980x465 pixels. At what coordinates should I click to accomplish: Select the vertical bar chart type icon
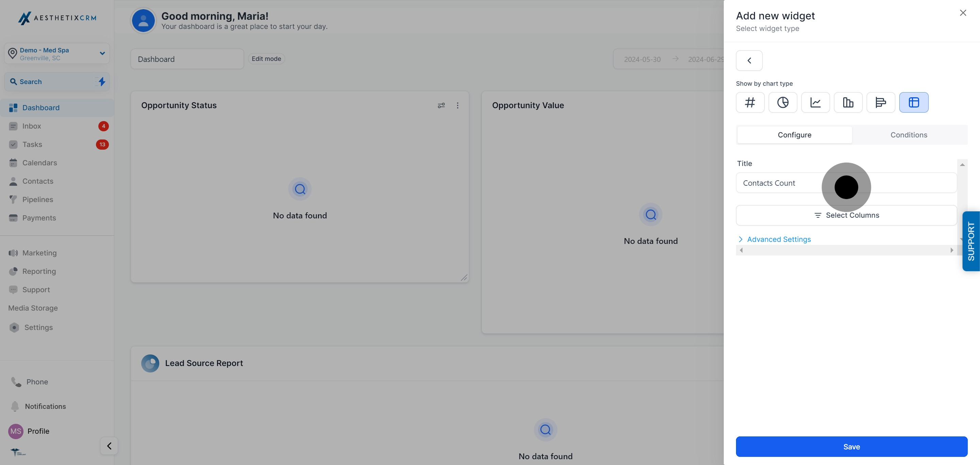848,102
